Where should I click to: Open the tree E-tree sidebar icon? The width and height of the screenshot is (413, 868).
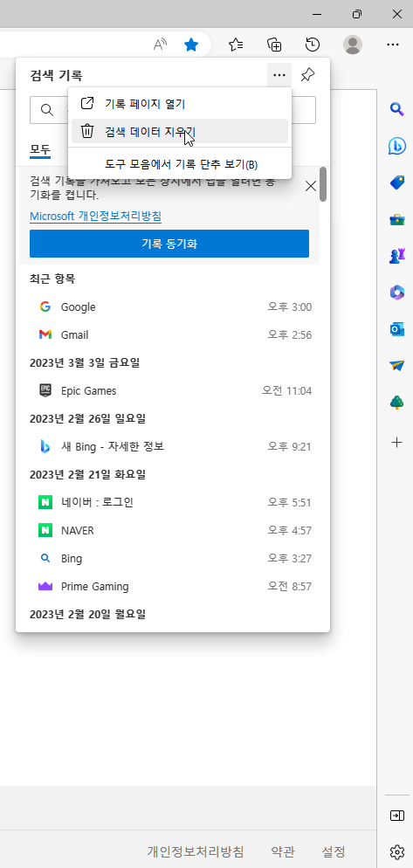click(x=397, y=403)
